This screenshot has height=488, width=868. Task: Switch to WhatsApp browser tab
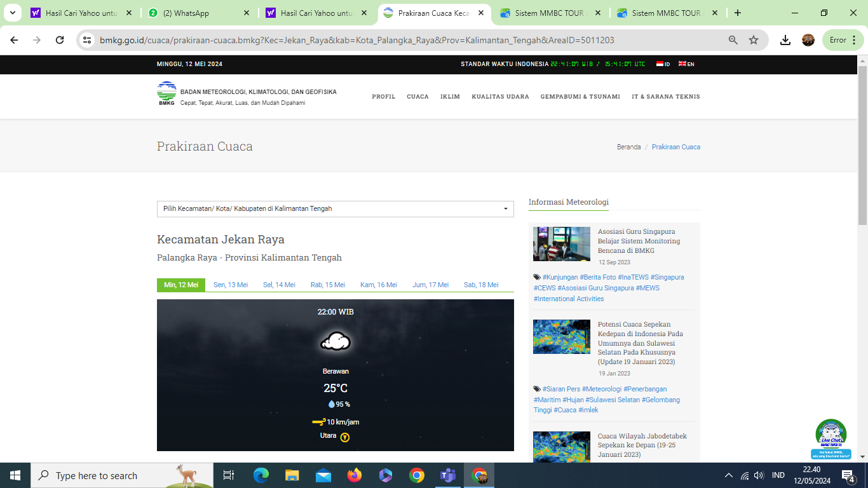(x=199, y=13)
